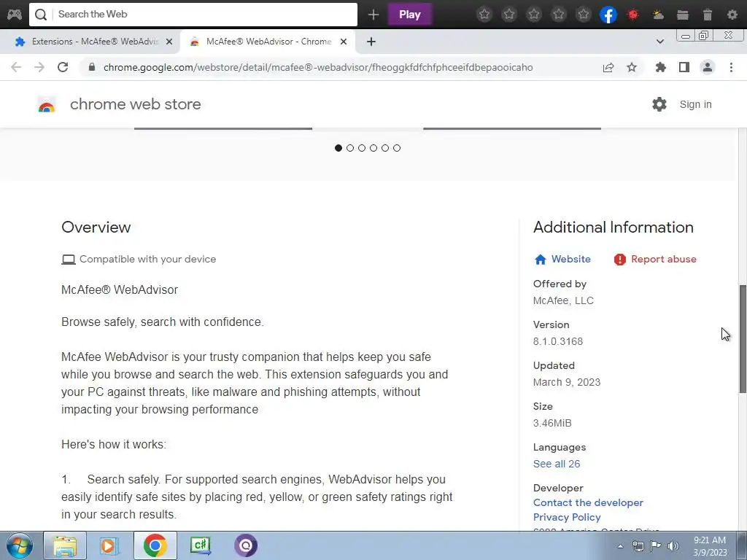Open the C# application in taskbar
Viewport: 747px width, 560px height.
point(201,545)
